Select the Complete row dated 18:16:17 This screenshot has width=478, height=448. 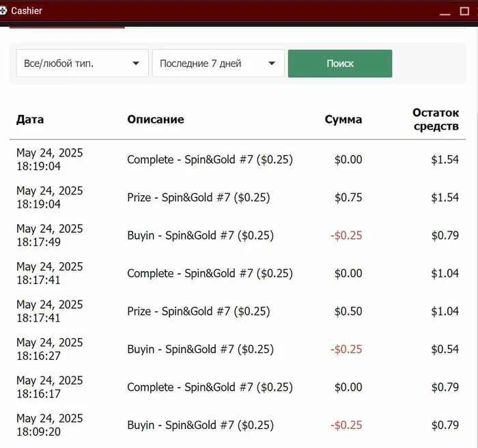(210, 387)
